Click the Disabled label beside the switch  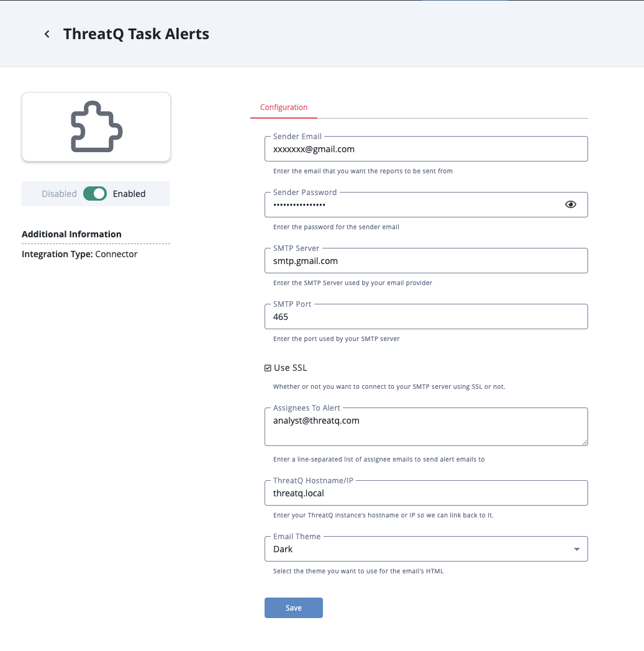click(x=59, y=194)
